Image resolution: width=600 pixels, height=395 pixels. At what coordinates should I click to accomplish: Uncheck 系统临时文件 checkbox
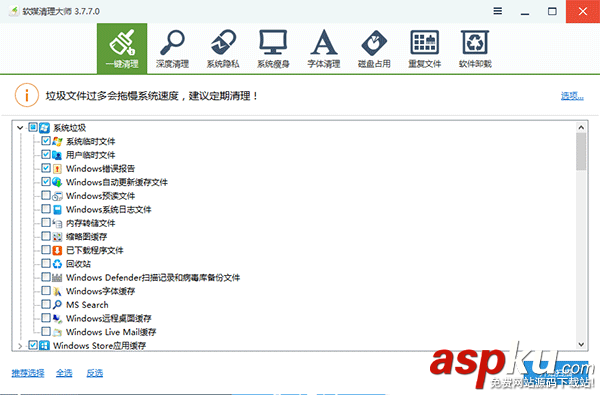[46, 141]
